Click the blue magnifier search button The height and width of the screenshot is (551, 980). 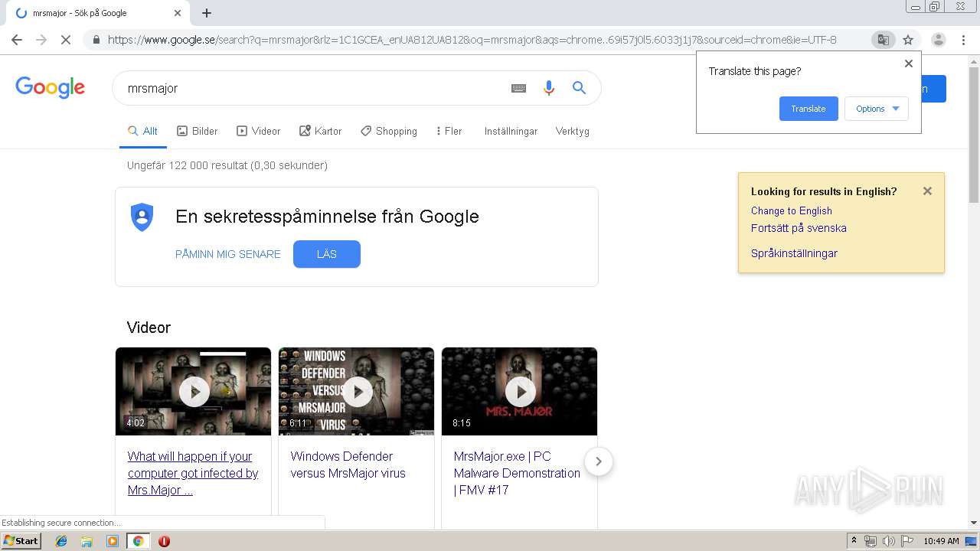pyautogui.click(x=579, y=88)
